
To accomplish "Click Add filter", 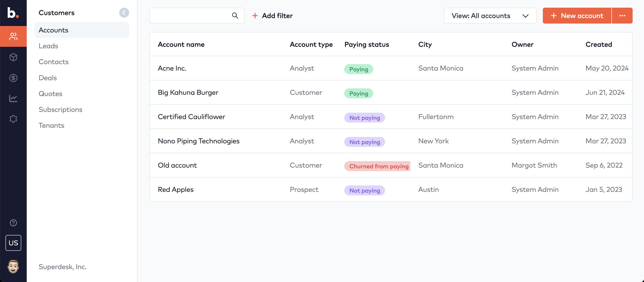I will pyautogui.click(x=272, y=16).
